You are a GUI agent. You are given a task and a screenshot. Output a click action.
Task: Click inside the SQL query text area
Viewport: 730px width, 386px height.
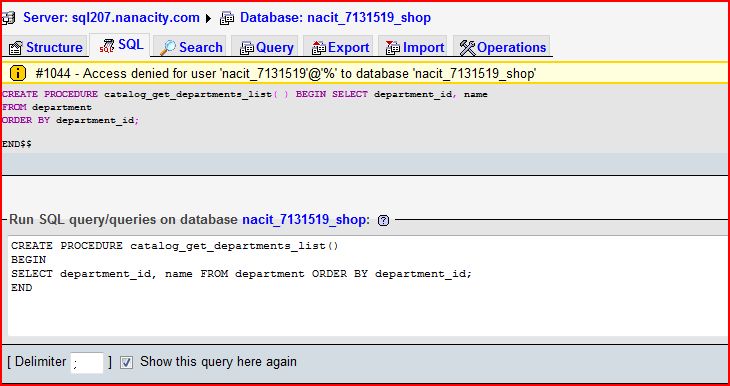(x=368, y=285)
